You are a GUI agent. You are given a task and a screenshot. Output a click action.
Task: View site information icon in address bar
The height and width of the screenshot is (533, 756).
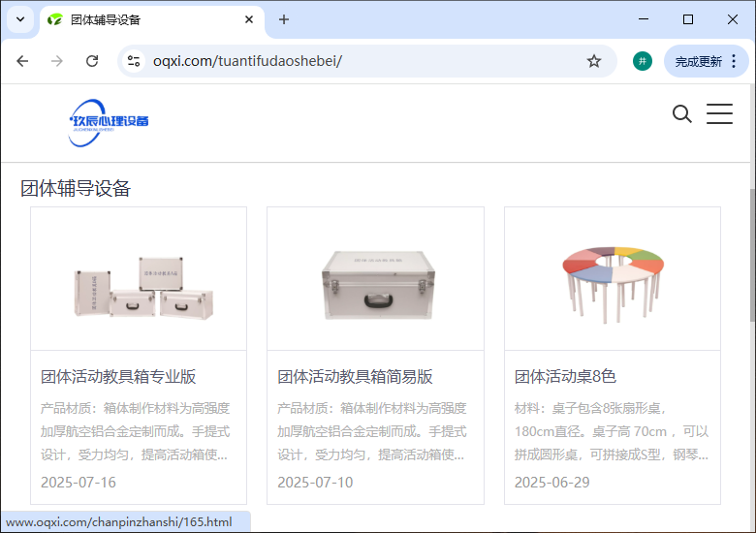click(134, 61)
